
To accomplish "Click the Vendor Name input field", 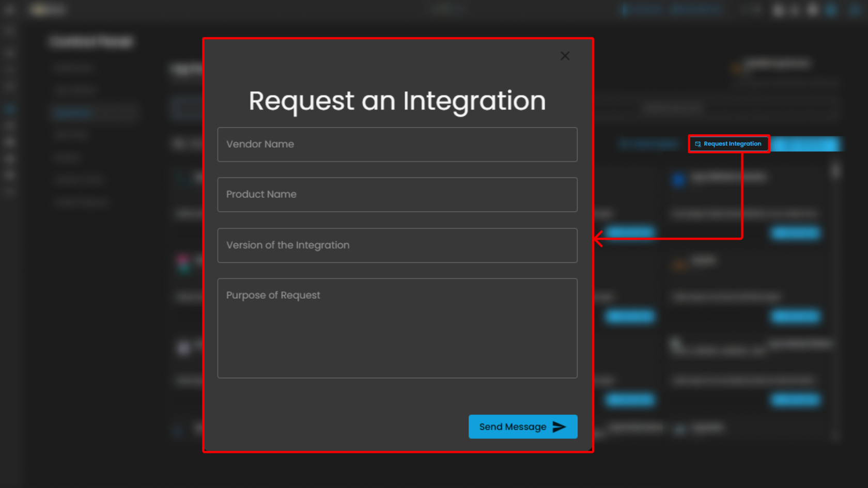I will point(397,145).
